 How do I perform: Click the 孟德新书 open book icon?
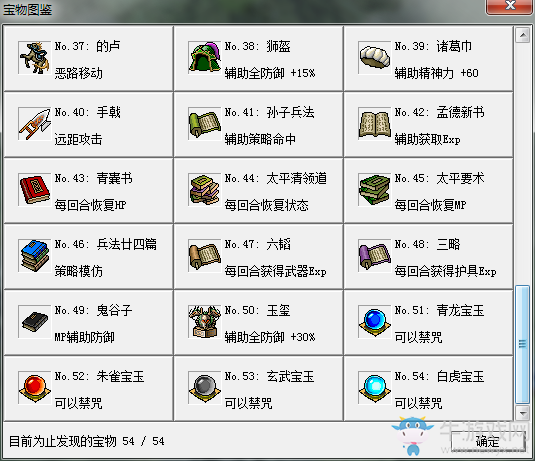(374, 124)
